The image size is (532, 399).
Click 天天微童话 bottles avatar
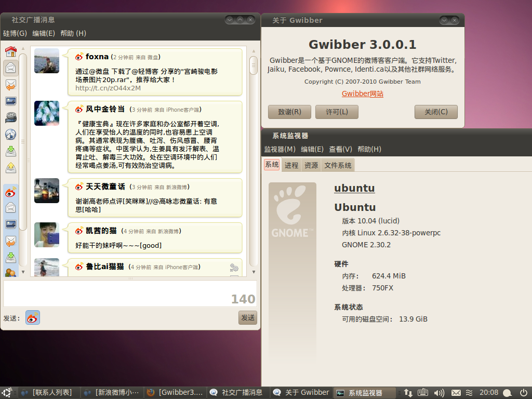pyautogui.click(x=47, y=191)
